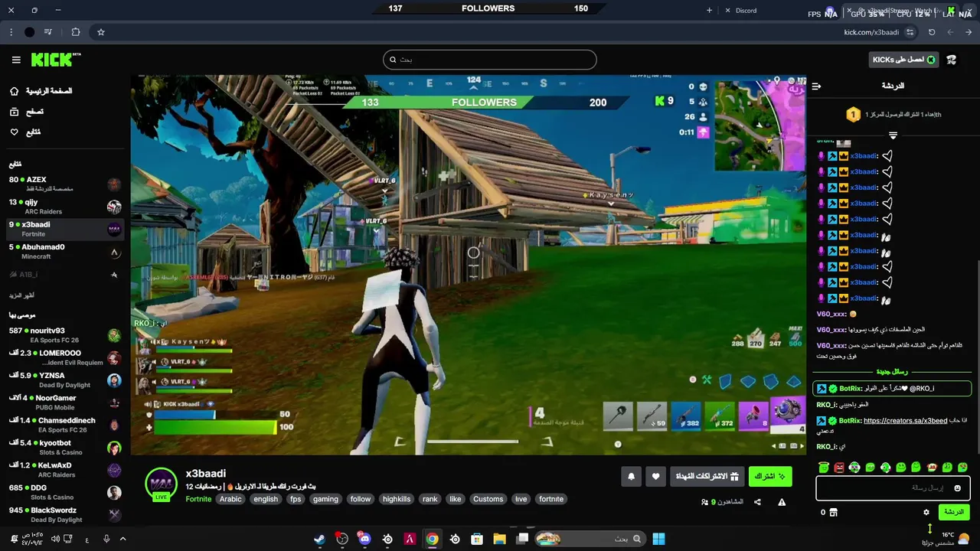The width and height of the screenshot is (980, 551).
Task: Open Steam from the taskbar
Action: [319, 539]
